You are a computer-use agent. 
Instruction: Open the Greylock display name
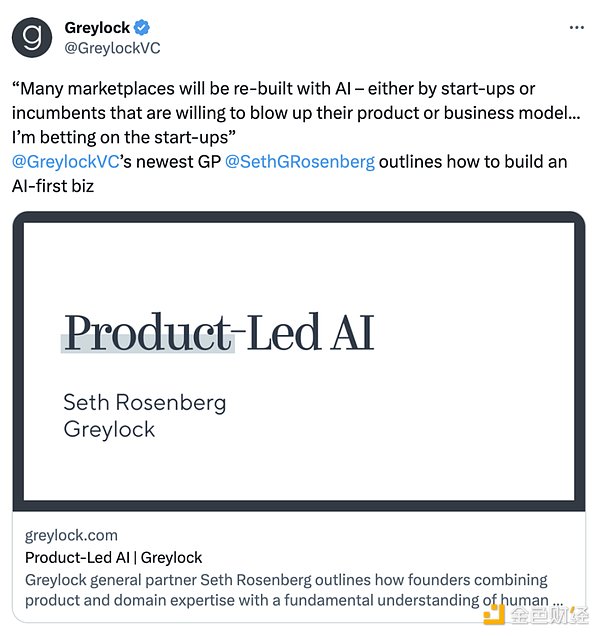95,27
